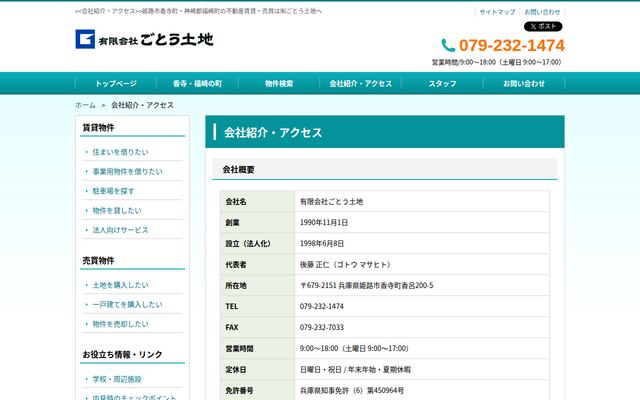Select the 会社紹介・アクセス menu item
640x400 pixels.
pos(361,84)
